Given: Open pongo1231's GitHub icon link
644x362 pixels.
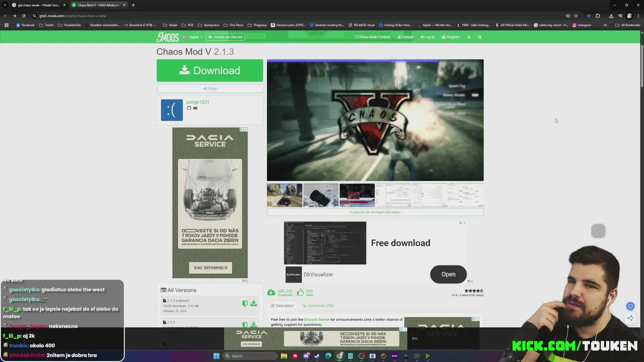Looking at the screenshot, I should 189,108.
